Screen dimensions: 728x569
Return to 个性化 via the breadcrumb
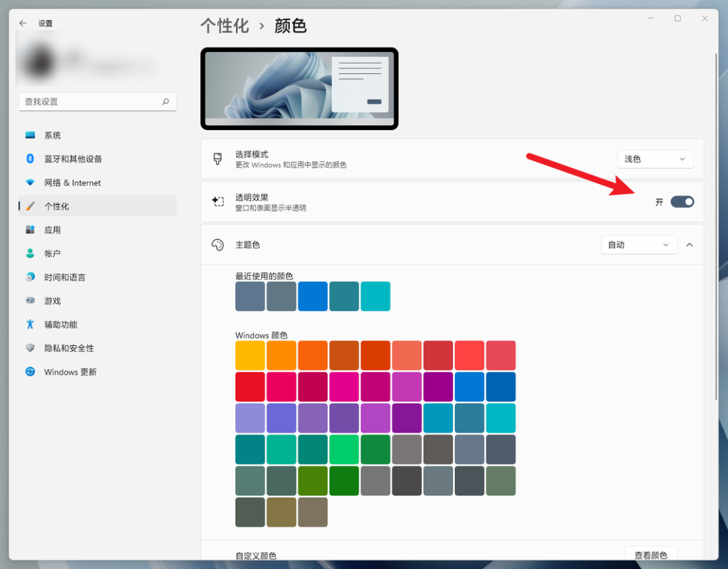coord(224,25)
